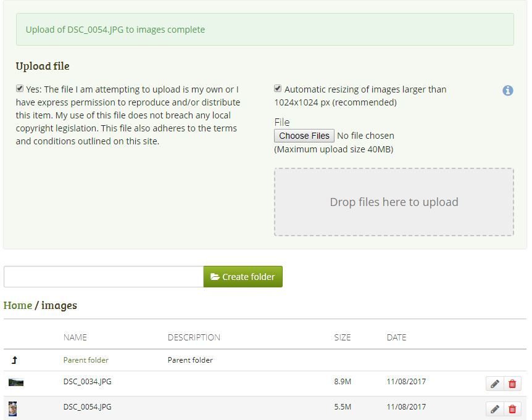This screenshot has height=420, width=532.
Task: Open the Home breadcrumb link
Action: pyautogui.click(x=18, y=305)
